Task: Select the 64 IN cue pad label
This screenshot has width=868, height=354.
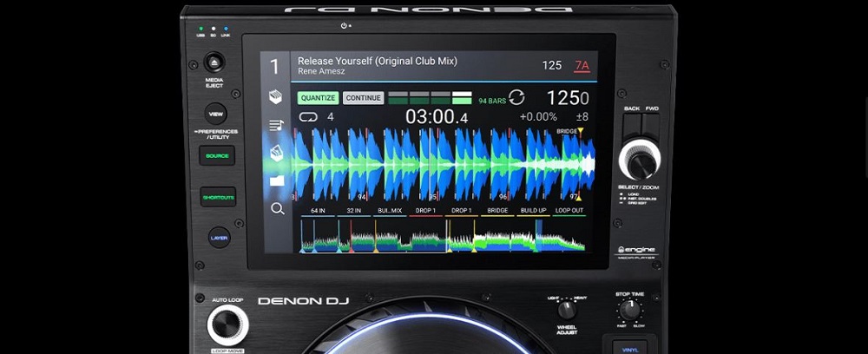Action: [x=318, y=211]
